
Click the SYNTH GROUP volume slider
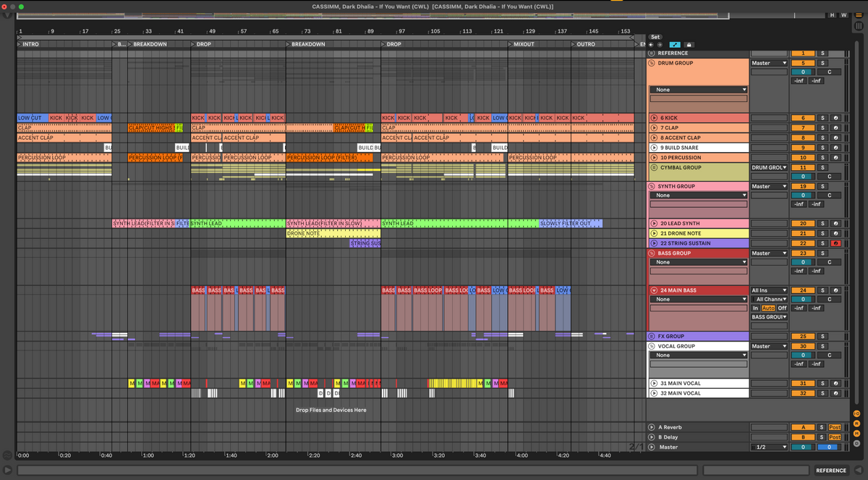[802, 195]
